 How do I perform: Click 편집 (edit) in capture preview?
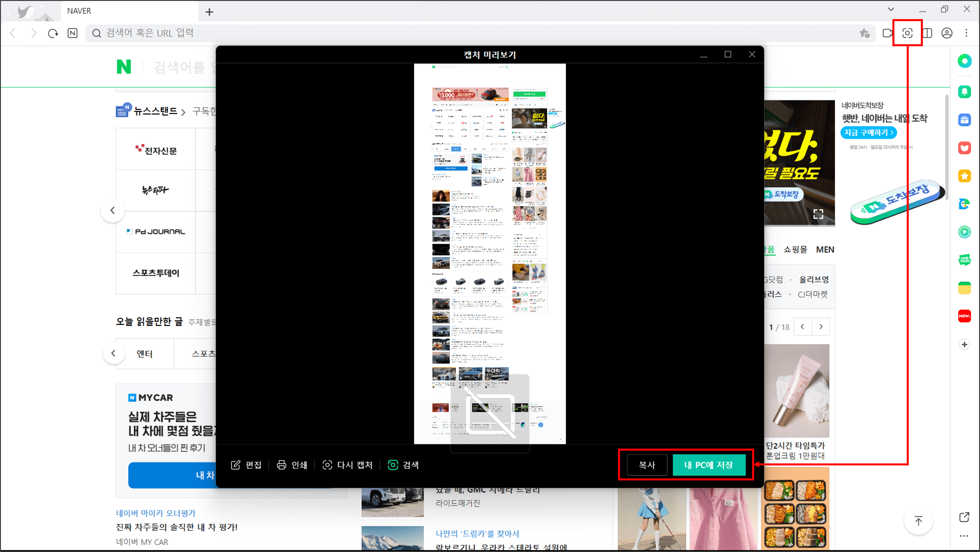pyautogui.click(x=246, y=465)
